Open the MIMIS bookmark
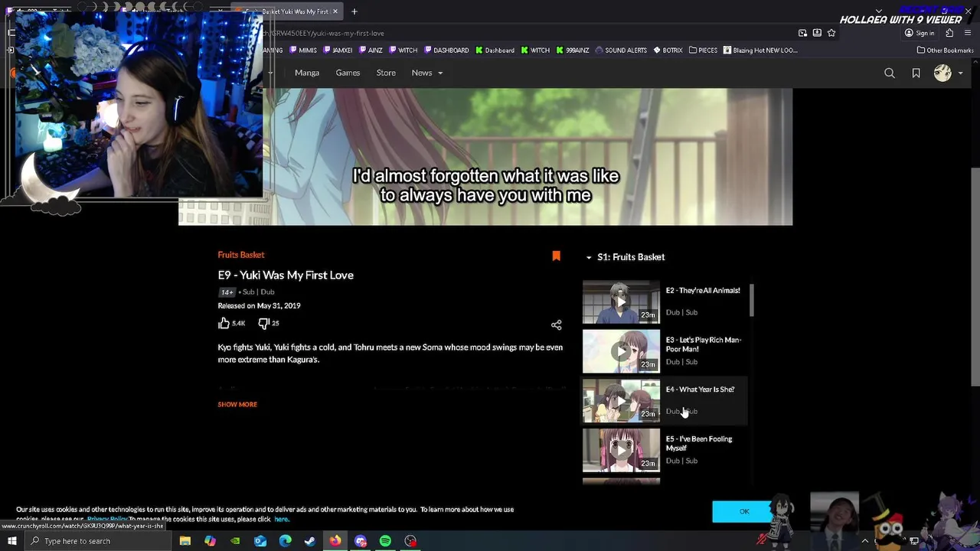This screenshot has width=980, height=551. click(x=303, y=51)
